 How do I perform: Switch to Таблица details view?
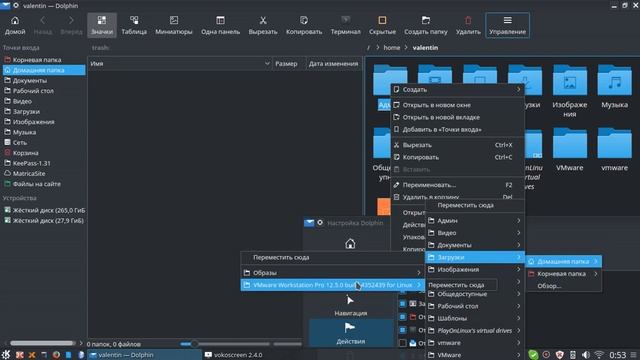coord(134,25)
